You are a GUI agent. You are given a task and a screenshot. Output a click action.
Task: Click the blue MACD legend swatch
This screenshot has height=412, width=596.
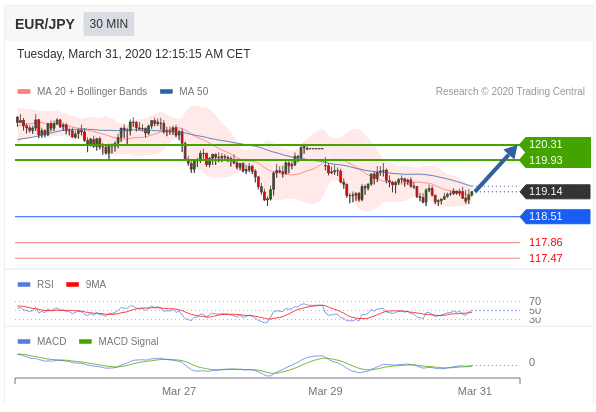[24, 342]
